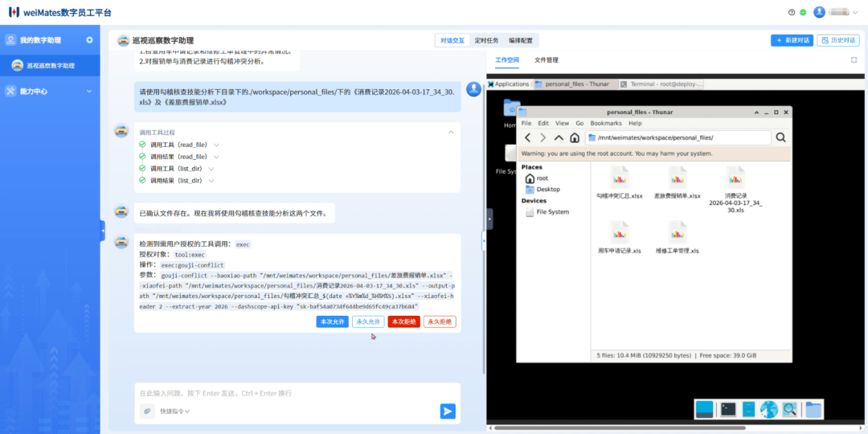Go forward in Thunar navigation
The image size is (868, 434).
coord(543,137)
